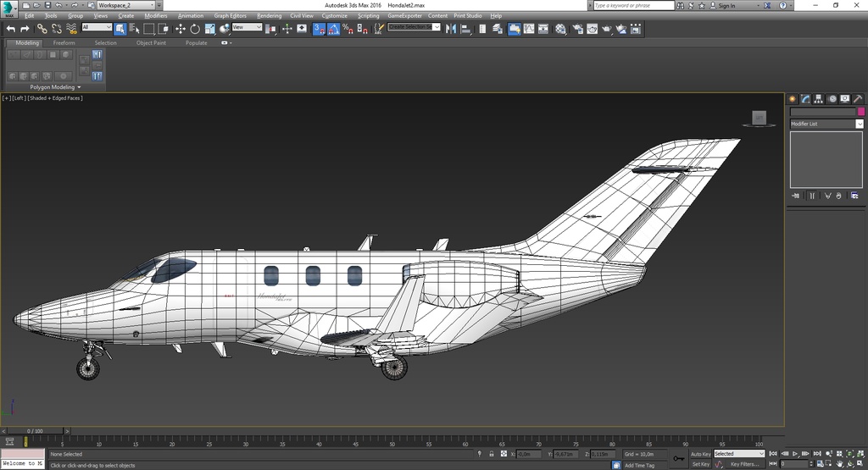This screenshot has height=470, width=868.
Task: Click the current frame number field
Action: 793,464
